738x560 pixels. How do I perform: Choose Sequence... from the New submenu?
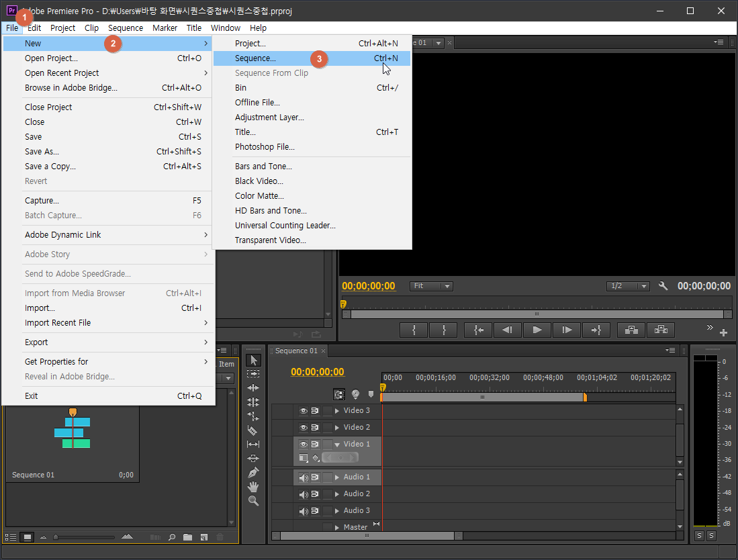[x=312, y=58]
